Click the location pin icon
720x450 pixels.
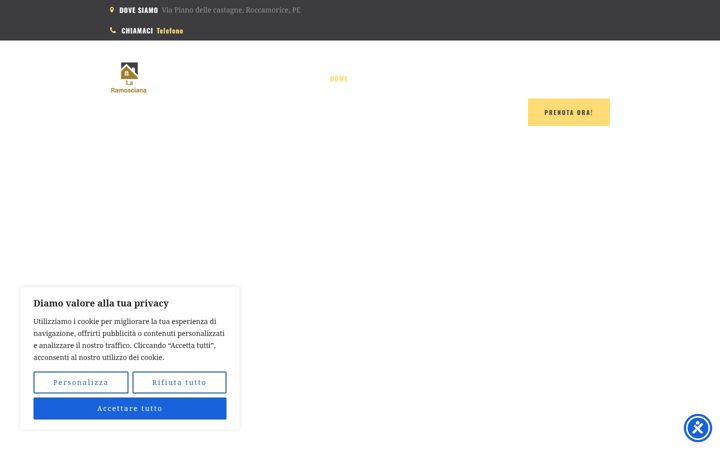112,10
